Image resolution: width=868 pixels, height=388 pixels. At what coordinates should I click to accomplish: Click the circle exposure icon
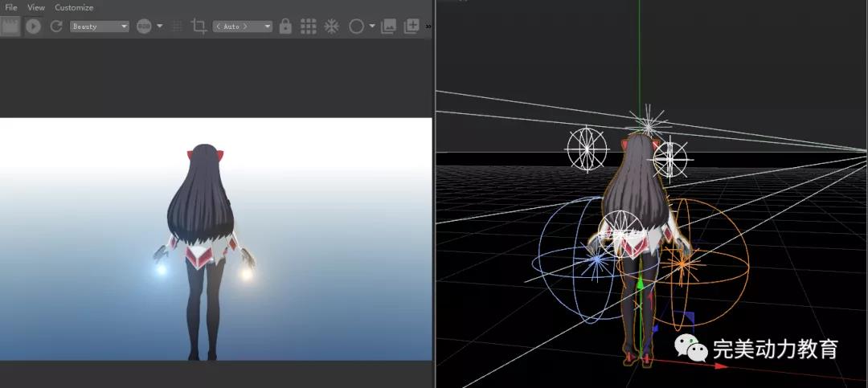coord(356,27)
